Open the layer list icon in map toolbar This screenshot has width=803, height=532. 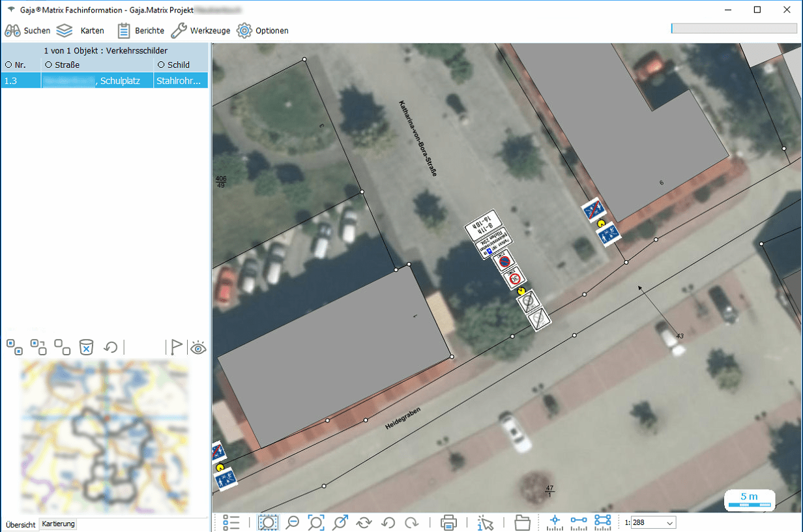231,522
